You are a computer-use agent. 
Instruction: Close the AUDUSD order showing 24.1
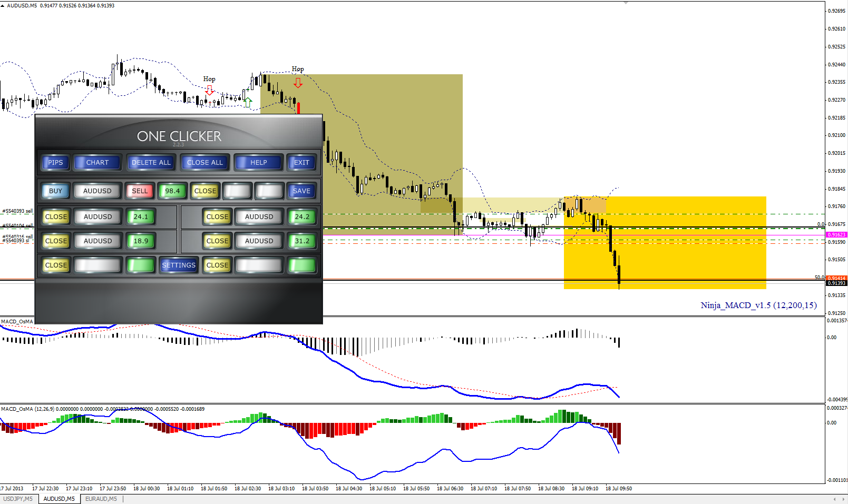tap(56, 217)
